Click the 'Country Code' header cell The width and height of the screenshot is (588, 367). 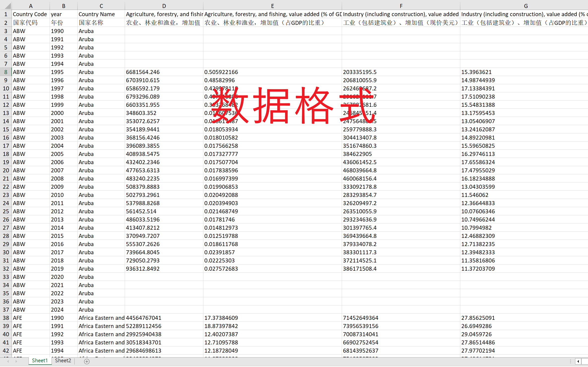(30, 14)
